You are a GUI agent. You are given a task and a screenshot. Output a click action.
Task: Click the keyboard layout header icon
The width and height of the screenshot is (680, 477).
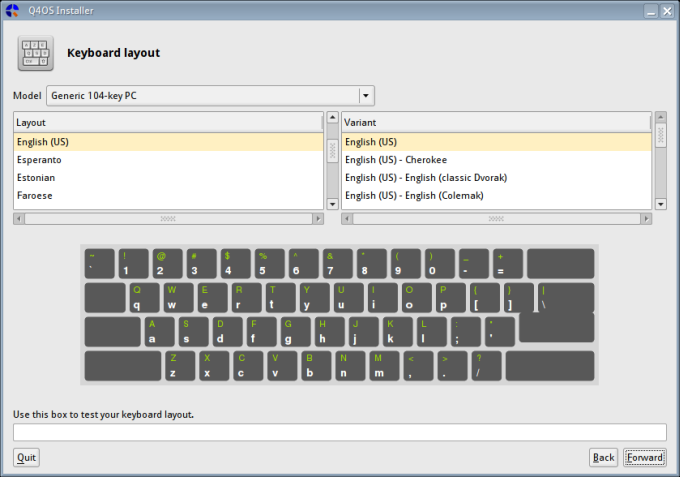tap(36, 53)
